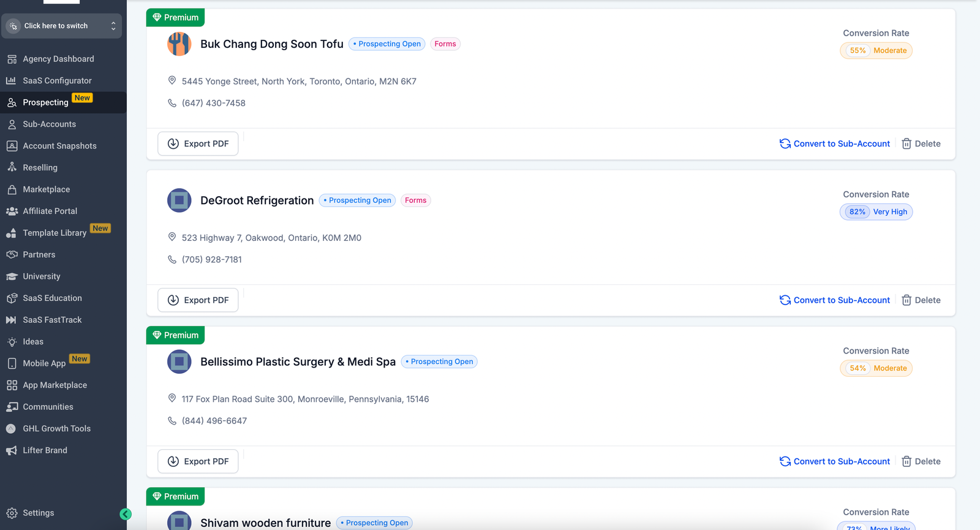Click the SaaS FastTrack fast-forward icon
980x530 pixels.
coord(11,320)
